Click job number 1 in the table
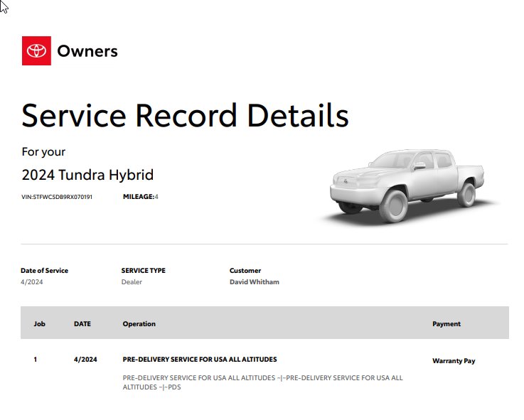This screenshot has width=524, height=420. point(35,360)
